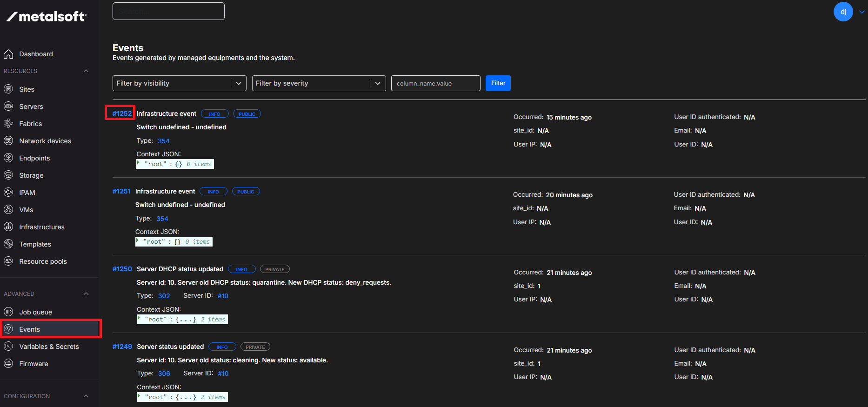The width and height of the screenshot is (868, 407).
Task: Open Server ID #10 link in event #1250
Action: [x=223, y=296]
